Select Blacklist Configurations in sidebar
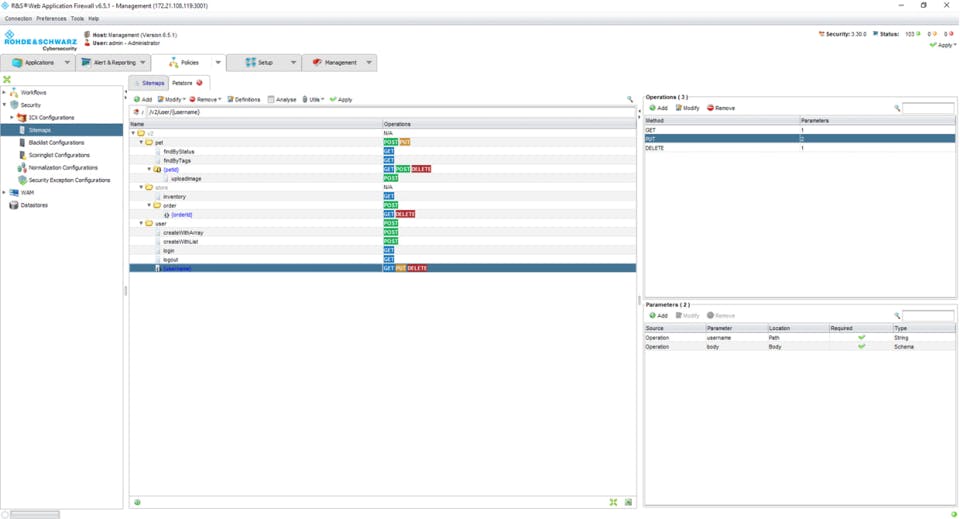 [x=56, y=143]
